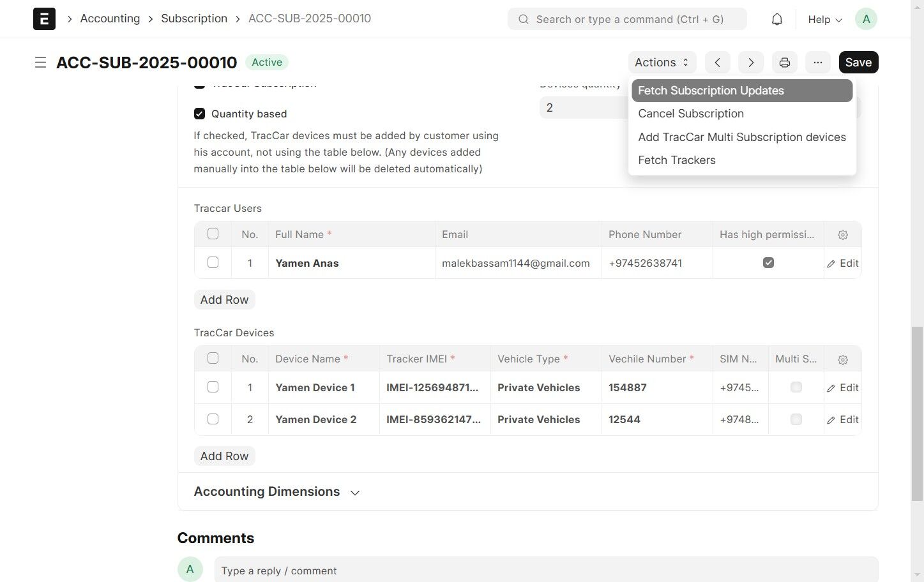Open Traccar Users table settings gear

[843, 235]
